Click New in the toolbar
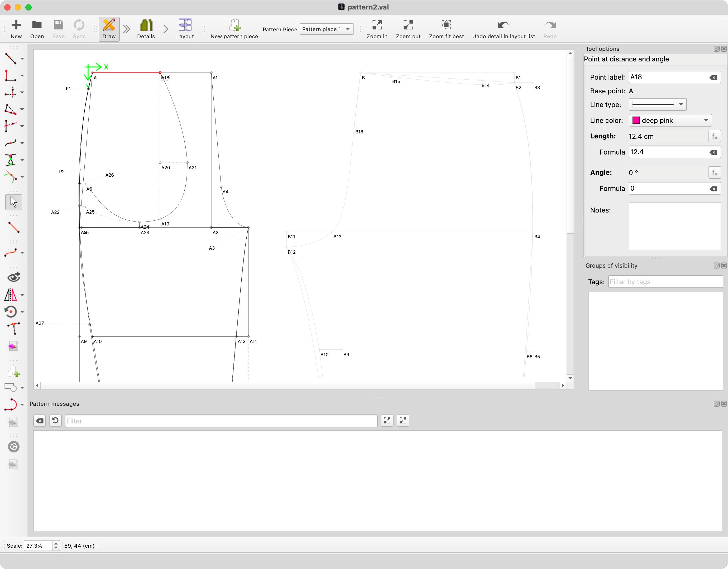728x569 pixels. click(x=16, y=29)
